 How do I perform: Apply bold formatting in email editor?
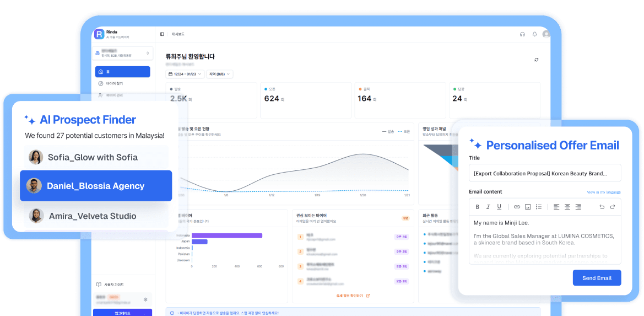click(x=478, y=207)
